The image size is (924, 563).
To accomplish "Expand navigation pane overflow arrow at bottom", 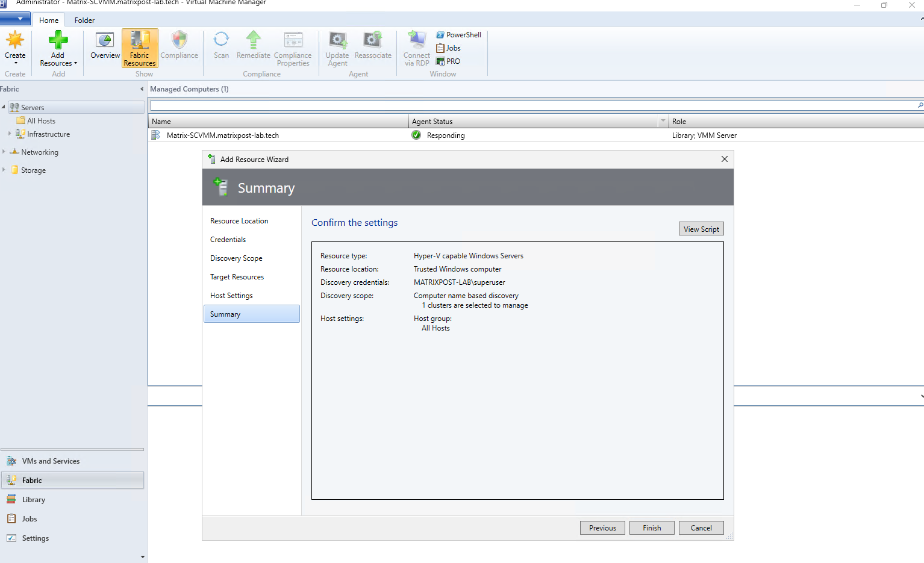I will [142, 557].
